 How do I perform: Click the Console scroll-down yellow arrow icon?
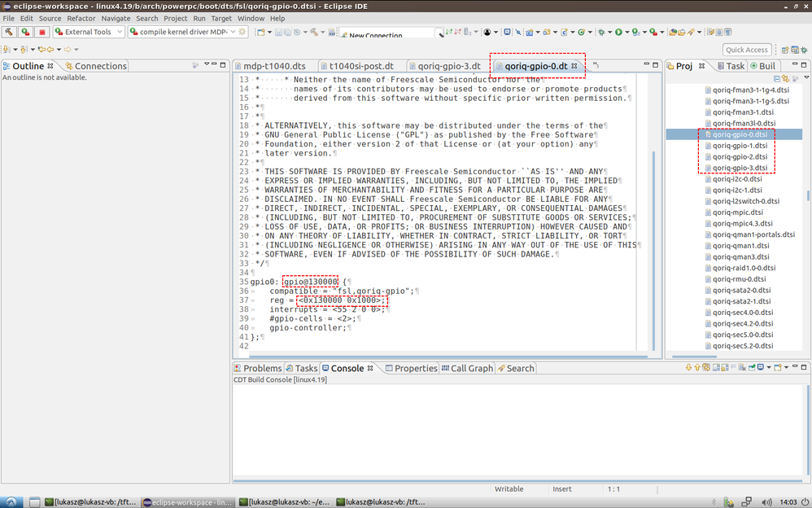(x=688, y=367)
